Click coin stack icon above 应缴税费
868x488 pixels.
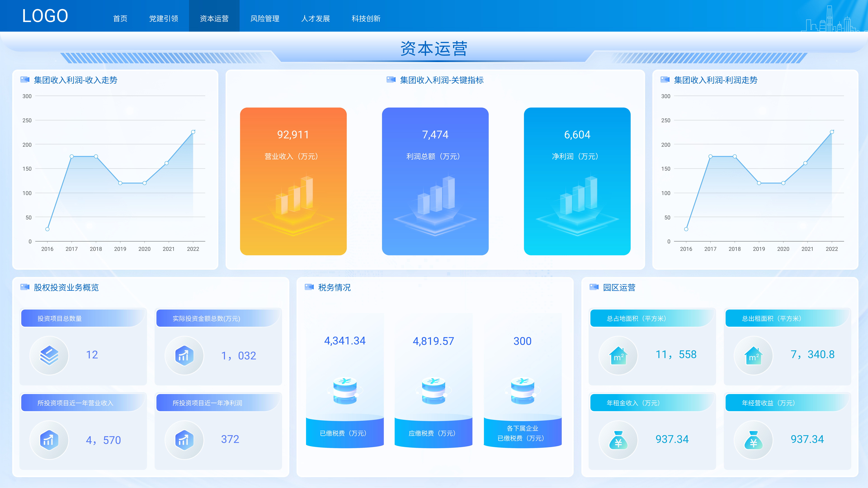434,391
